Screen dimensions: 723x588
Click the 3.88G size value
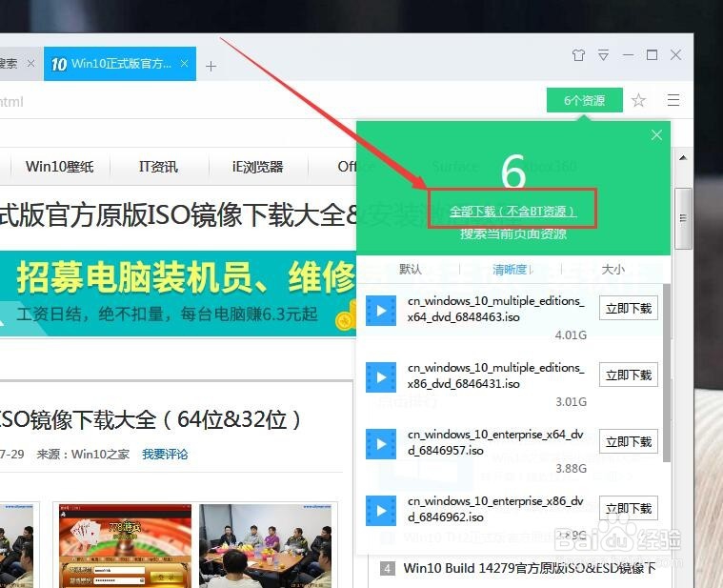571,469
